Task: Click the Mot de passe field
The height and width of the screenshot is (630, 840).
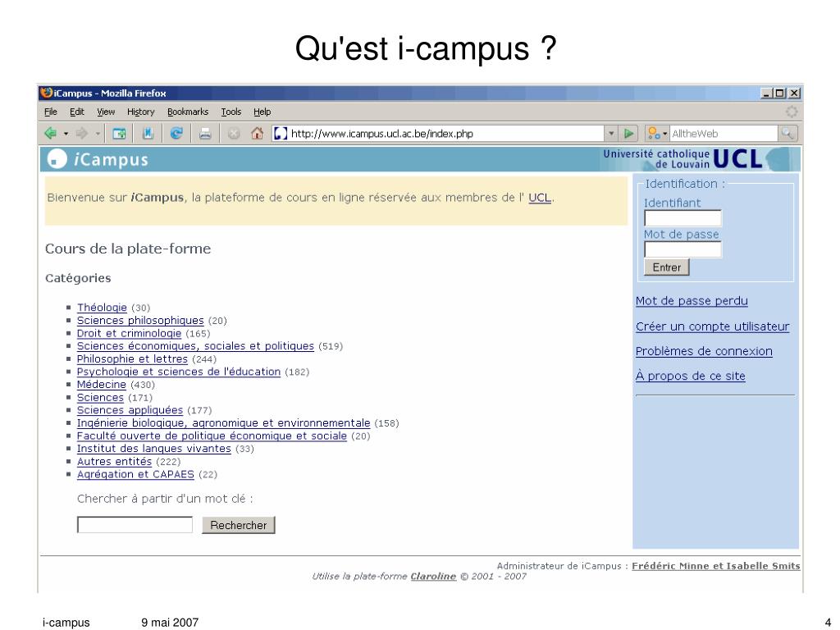Action: [682, 249]
